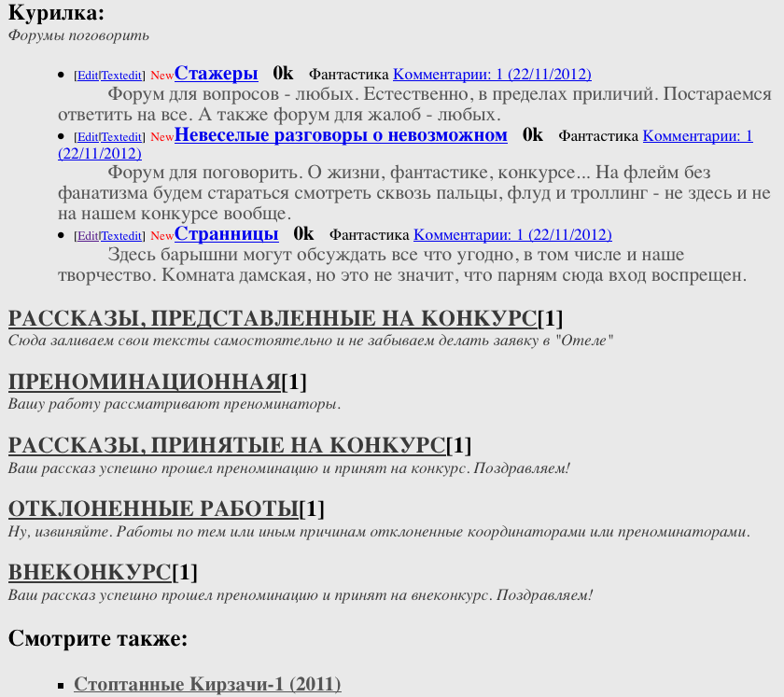
Task: Open comments link for the Стажеры forum
Action: point(492,75)
